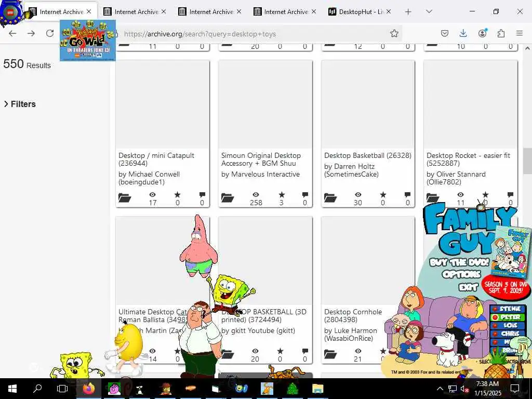
Task: Click favorites star on Simoun Original Desktop Accessory card
Action: tap(282, 195)
